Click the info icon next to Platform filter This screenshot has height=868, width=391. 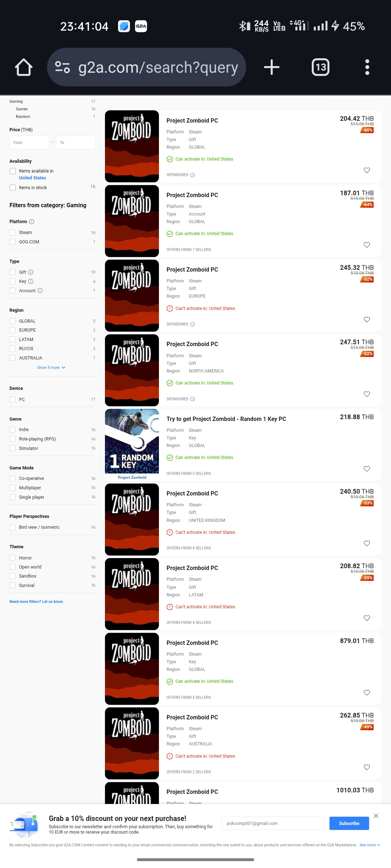31,222
